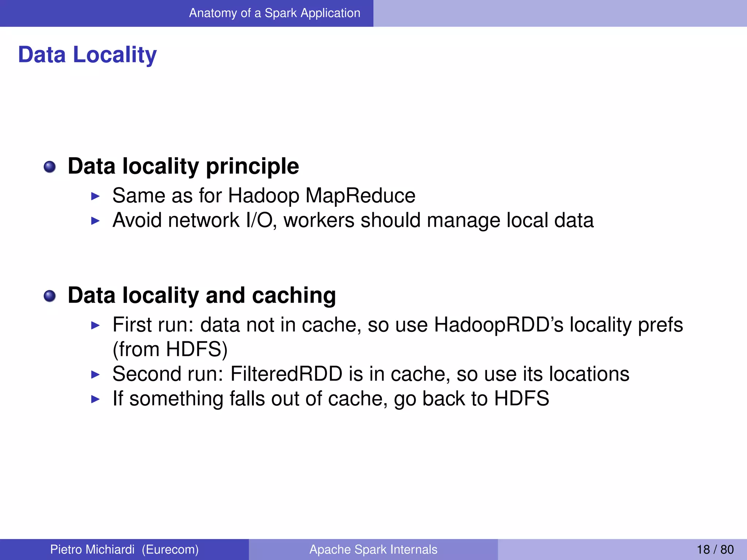
Task: Click the triangle marker before Second run
Action: coord(95,374)
